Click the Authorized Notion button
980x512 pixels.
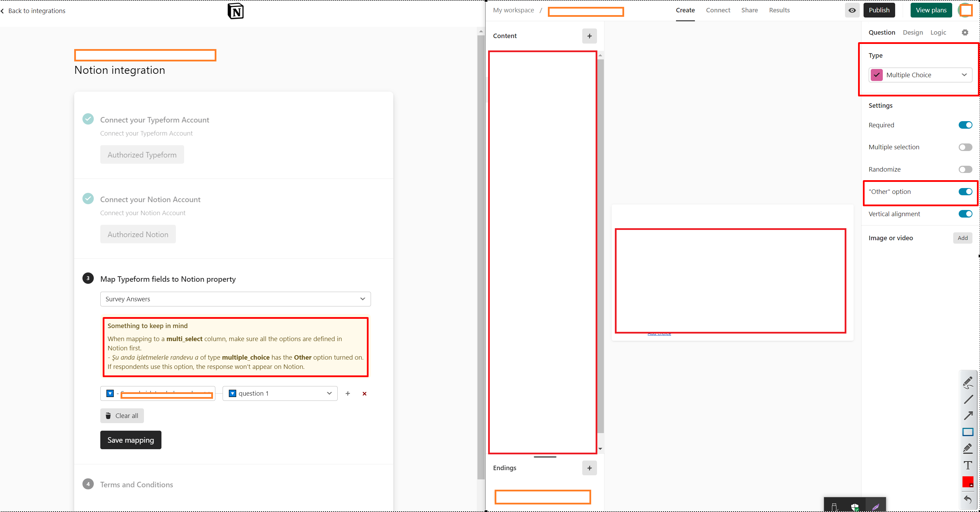[x=138, y=234]
